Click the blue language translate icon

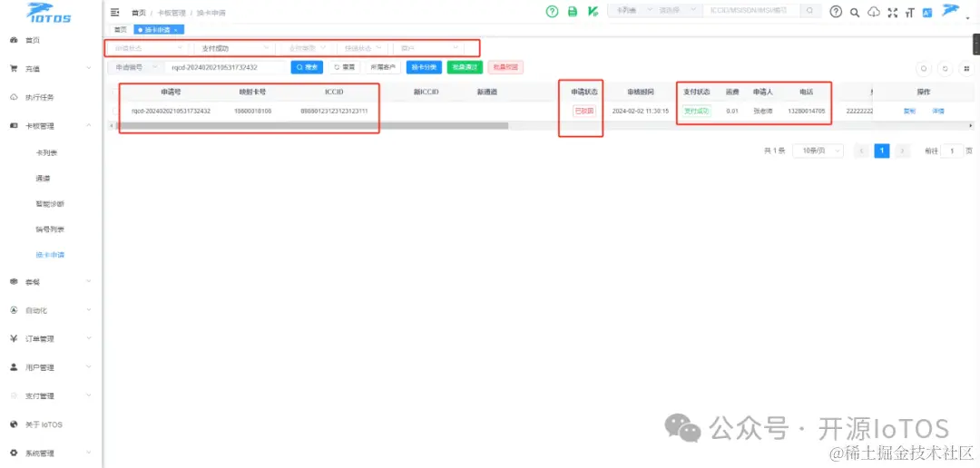coord(927,12)
